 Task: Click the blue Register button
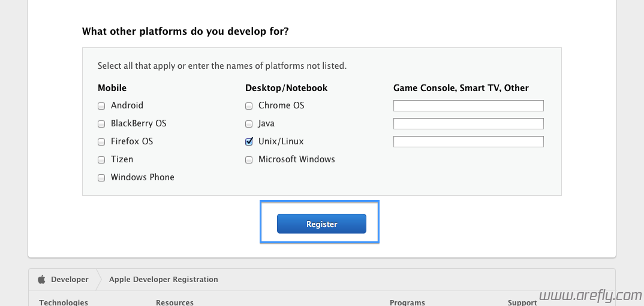[321, 224]
